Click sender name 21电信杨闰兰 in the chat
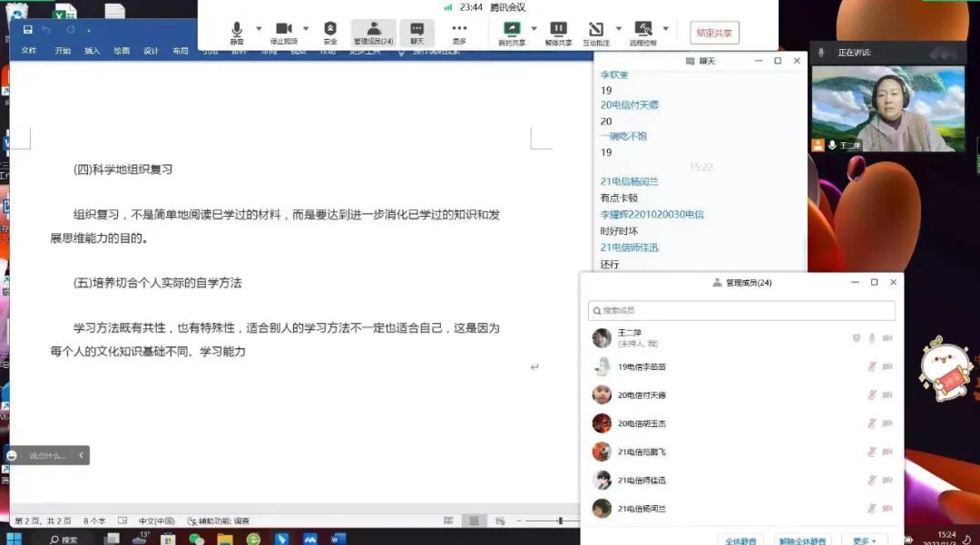Image resolution: width=980 pixels, height=545 pixels. tap(629, 181)
